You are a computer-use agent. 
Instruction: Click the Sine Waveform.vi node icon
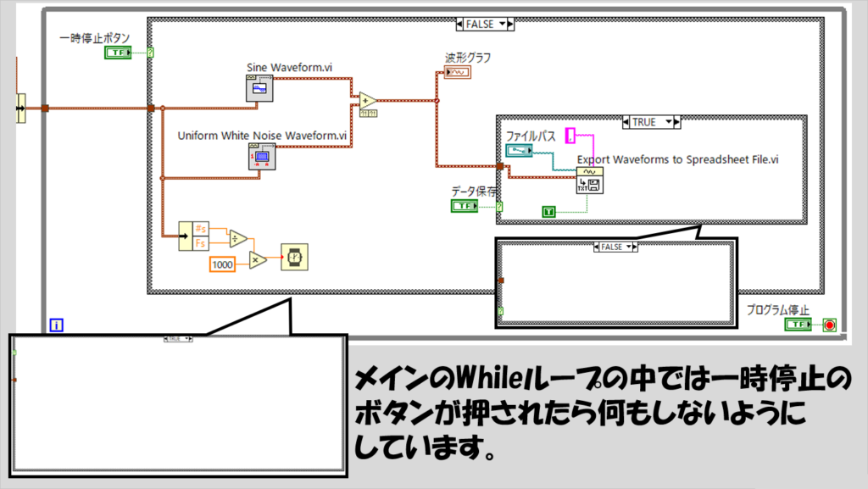coord(259,88)
